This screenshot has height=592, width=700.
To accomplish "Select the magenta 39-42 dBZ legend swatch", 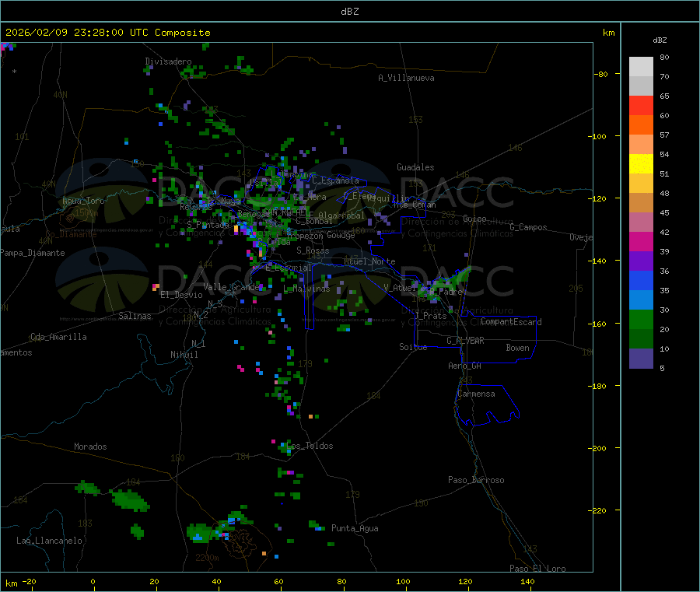I will point(641,241).
